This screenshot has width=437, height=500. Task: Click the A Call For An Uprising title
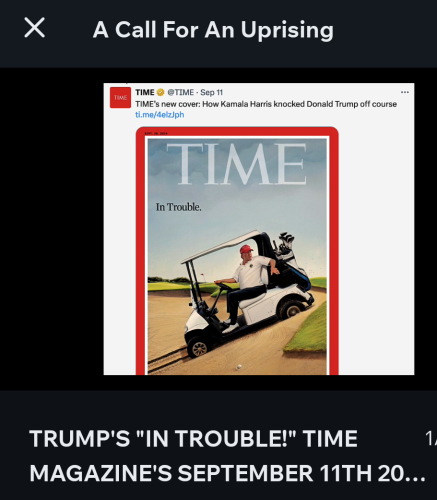tap(213, 30)
